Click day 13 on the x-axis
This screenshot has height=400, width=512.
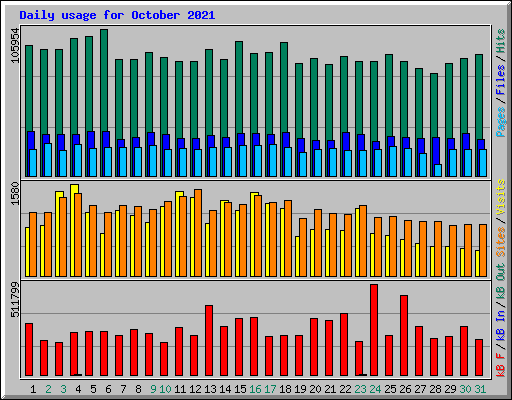pyautogui.click(x=210, y=389)
